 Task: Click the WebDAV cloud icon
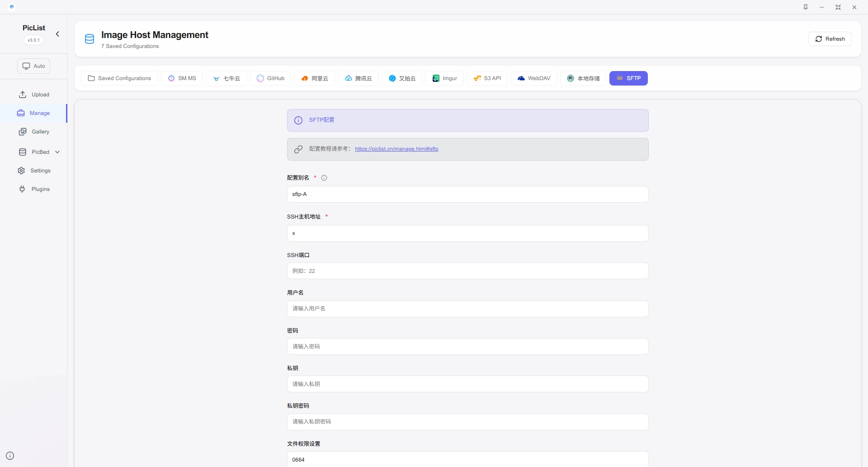click(x=521, y=78)
